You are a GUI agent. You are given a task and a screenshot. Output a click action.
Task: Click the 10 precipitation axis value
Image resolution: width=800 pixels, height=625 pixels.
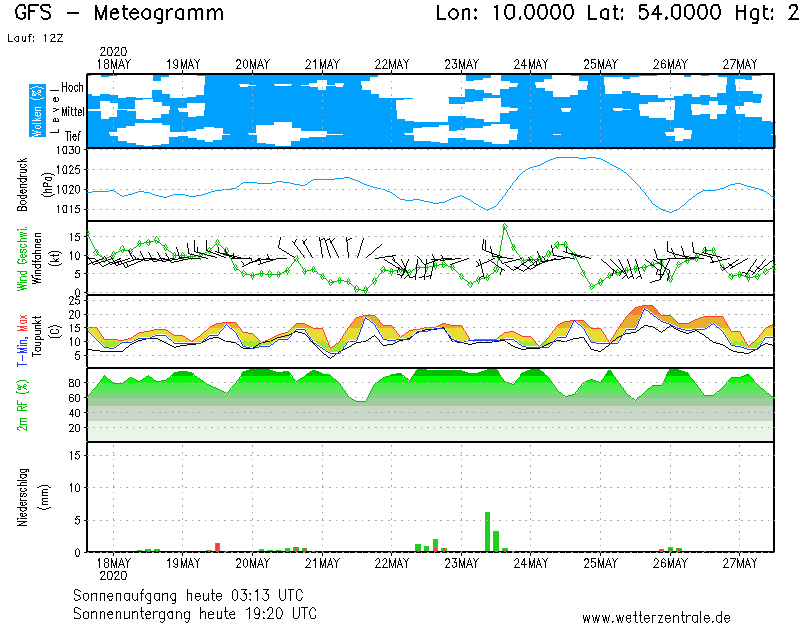75,488
